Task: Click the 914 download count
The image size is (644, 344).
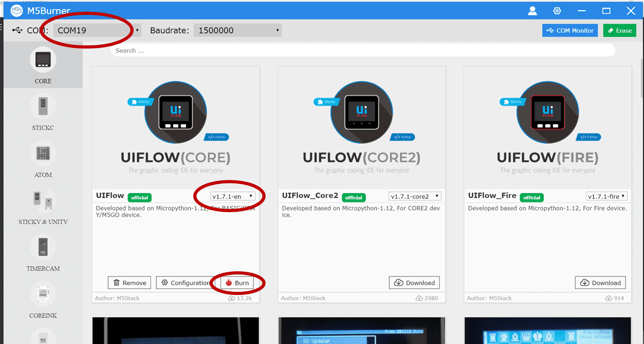Action: click(614, 298)
